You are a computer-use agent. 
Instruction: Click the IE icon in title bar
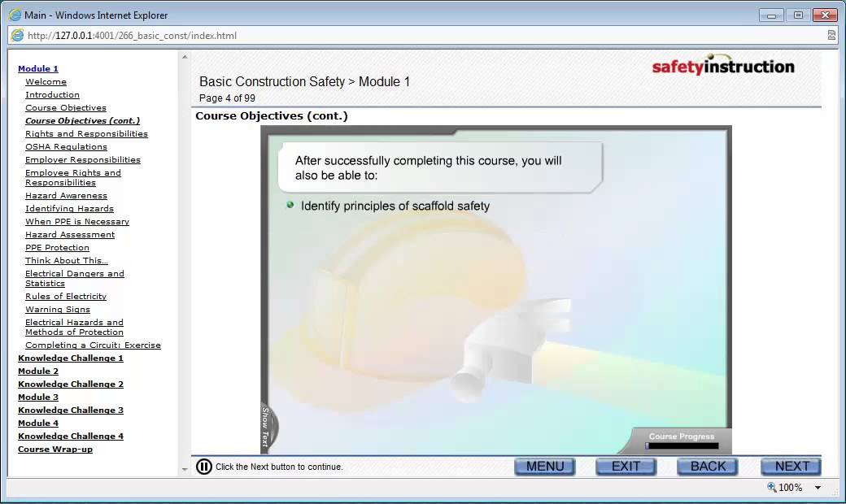click(x=15, y=15)
